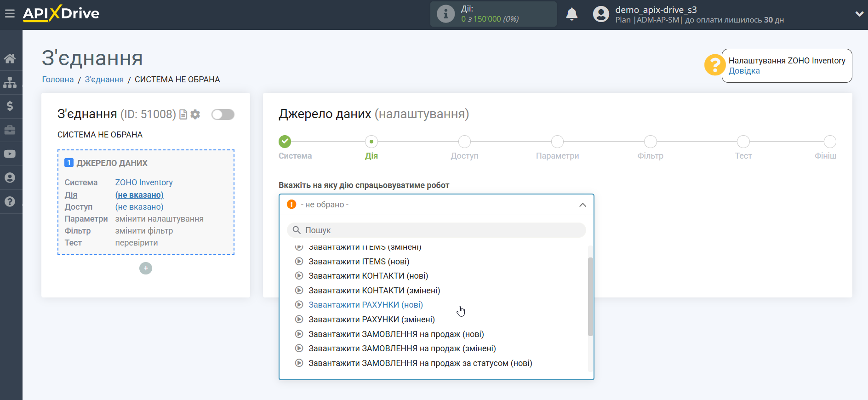
Task: Select Завантажити КОНТАКТИ (змінені)
Action: pyautogui.click(x=374, y=291)
